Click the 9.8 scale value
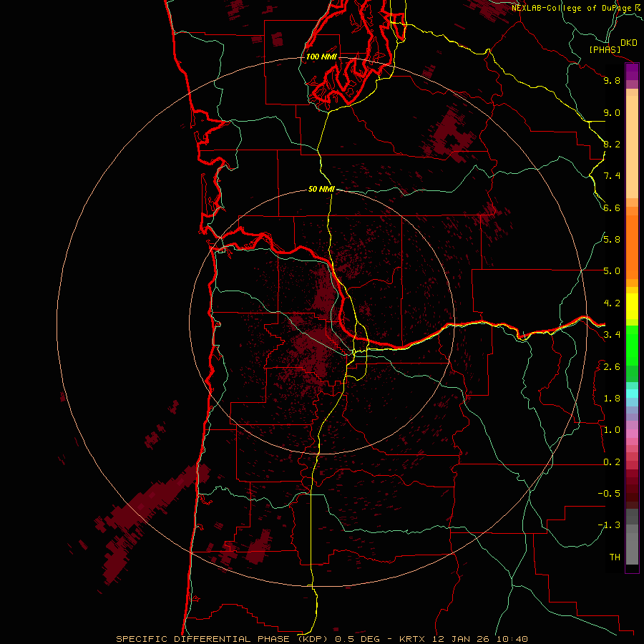This screenshot has width=644, height=644. point(612,80)
